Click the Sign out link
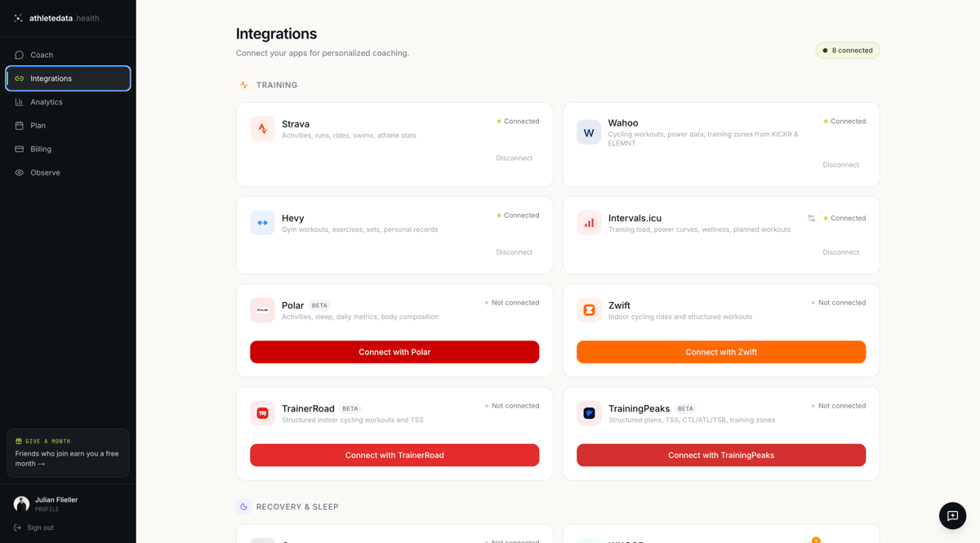 (40, 527)
